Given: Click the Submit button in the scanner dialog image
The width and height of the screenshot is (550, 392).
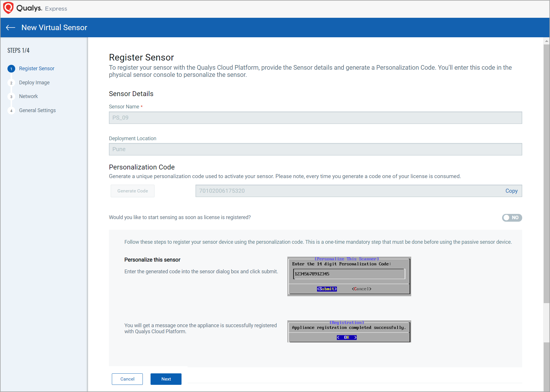Looking at the screenshot, I should tap(327, 289).
